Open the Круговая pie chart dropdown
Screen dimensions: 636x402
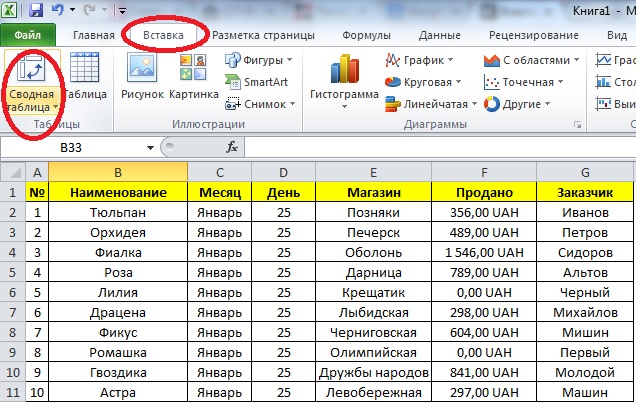click(423, 82)
